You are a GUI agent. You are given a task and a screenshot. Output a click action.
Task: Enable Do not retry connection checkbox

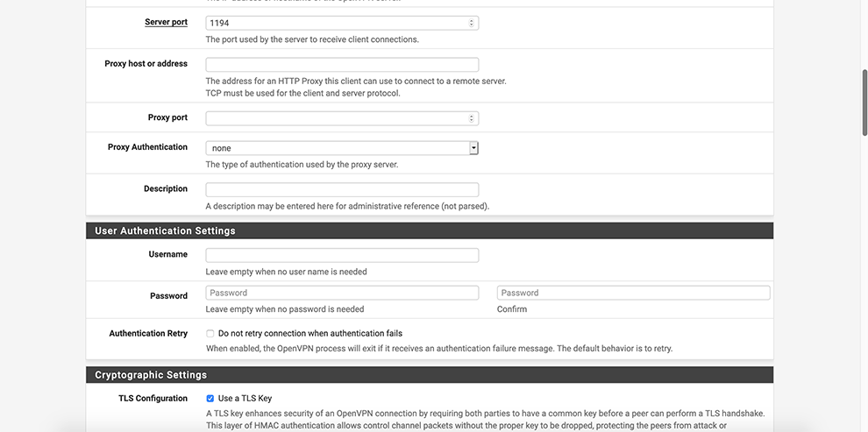click(210, 334)
